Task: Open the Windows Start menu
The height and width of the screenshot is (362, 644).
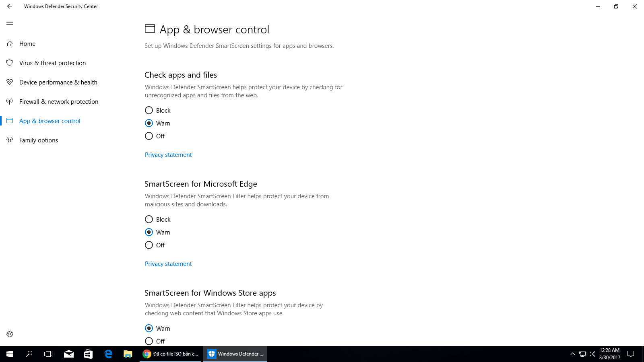Action: (x=10, y=354)
